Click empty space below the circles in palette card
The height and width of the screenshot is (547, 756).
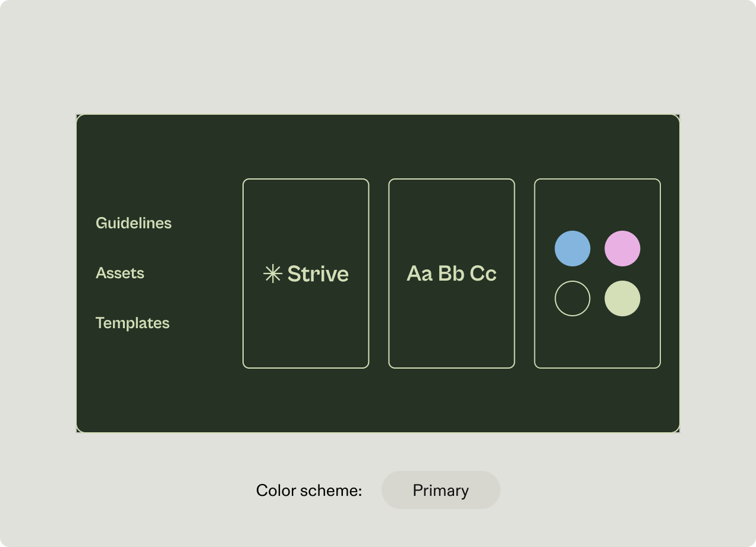click(x=597, y=342)
